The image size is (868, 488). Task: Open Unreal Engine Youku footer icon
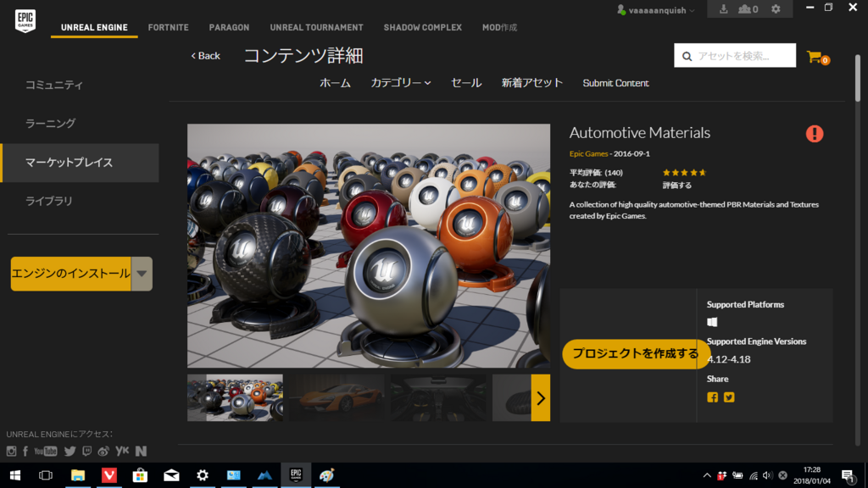(x=122, y=451)
